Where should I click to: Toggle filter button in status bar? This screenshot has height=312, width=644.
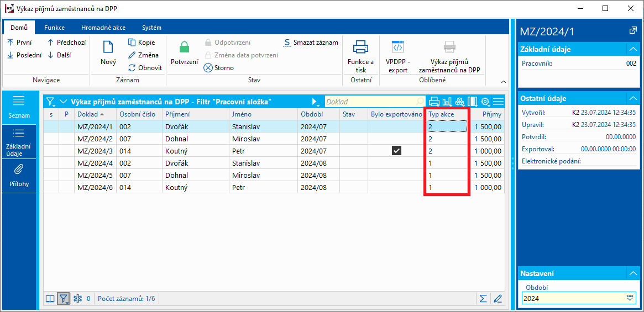[x=63, y=299]
